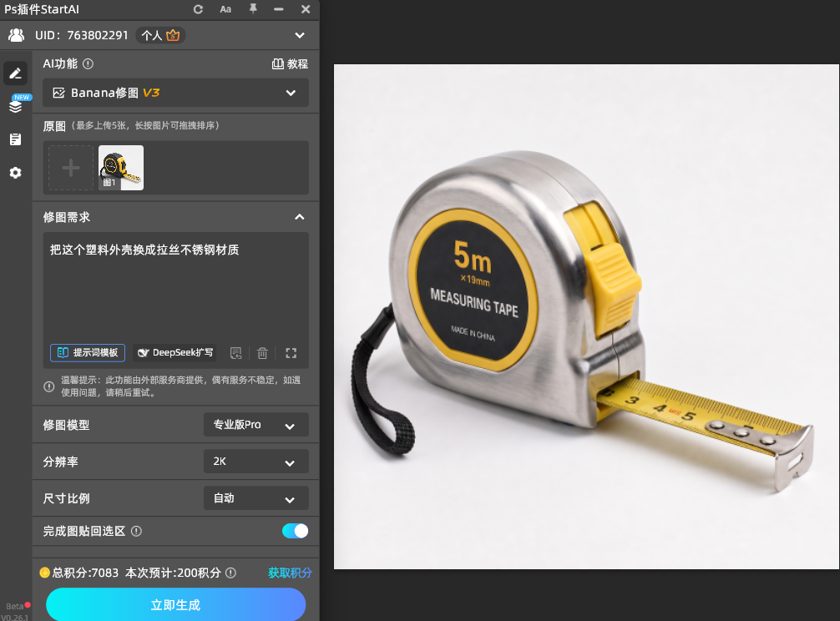Click the Aa font size icon
This screenshot has width=840, height=621.
pos(225,9)
